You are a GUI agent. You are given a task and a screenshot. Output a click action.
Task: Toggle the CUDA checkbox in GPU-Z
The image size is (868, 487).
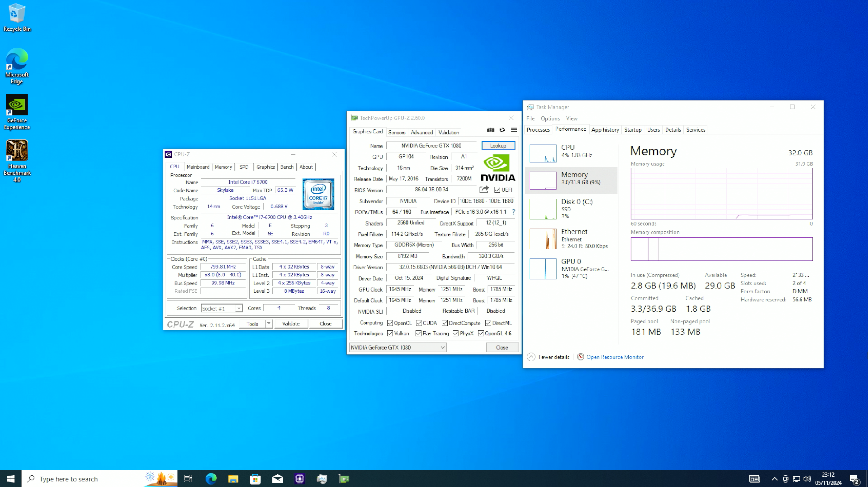pos(420,322)
